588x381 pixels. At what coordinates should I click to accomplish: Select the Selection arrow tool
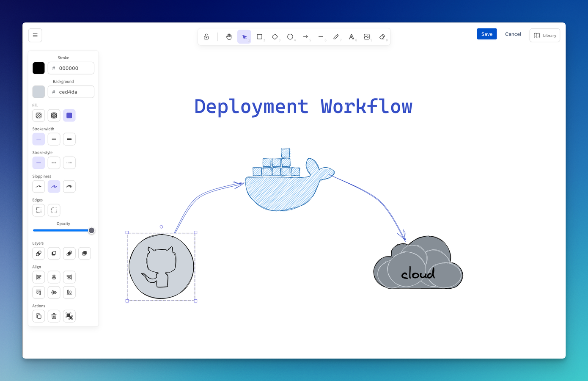[x=244, y=37]
